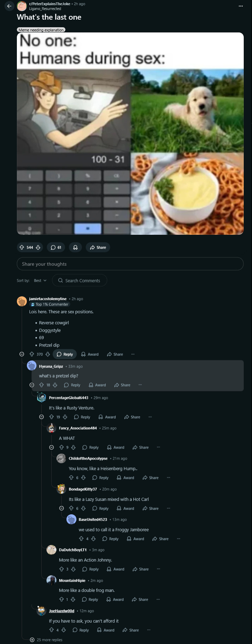Reply to jamietacostolemyline's comment
This screenshot has width=252, height=644.
[65, 354]
